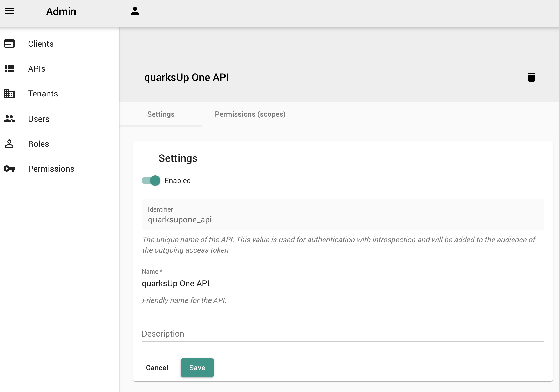
Task: Click the Enabled label text
Action: tap(178, 180)
